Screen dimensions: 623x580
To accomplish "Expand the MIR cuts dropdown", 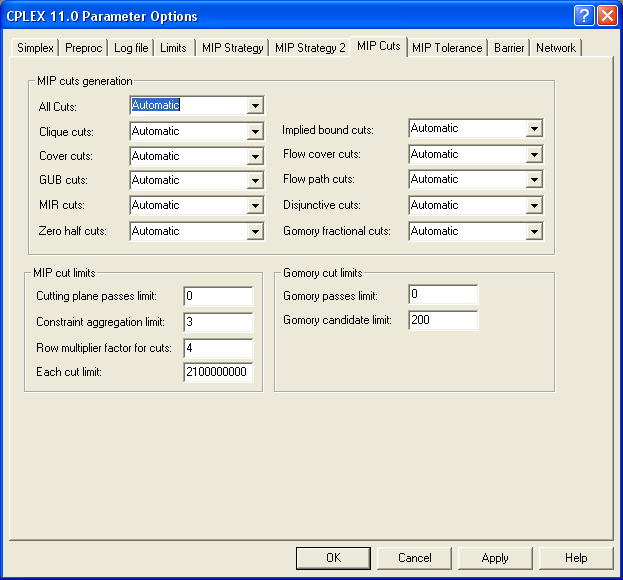I will [255, 205].
